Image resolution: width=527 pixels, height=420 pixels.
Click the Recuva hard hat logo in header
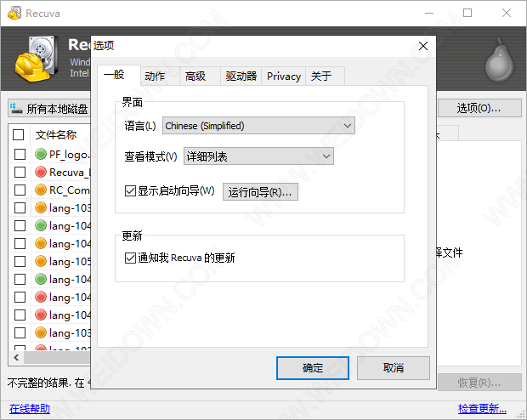pyautogui.click(x=36, y=58)
